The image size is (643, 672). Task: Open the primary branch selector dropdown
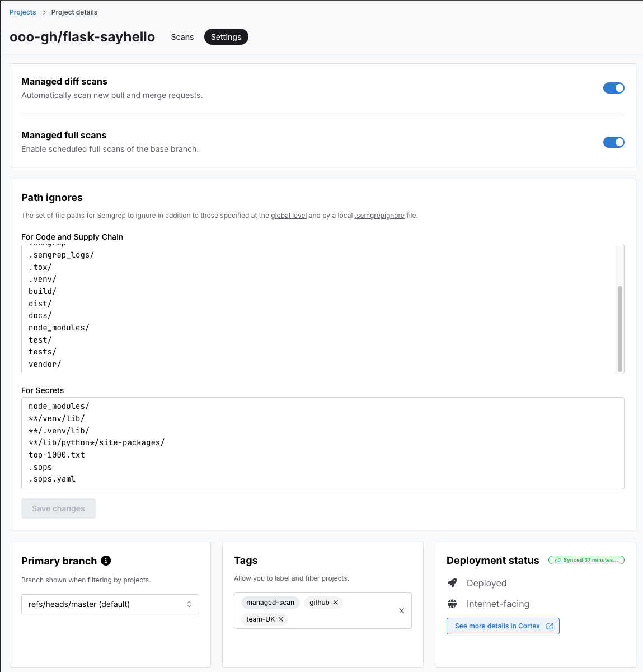[x=110, y=604]
